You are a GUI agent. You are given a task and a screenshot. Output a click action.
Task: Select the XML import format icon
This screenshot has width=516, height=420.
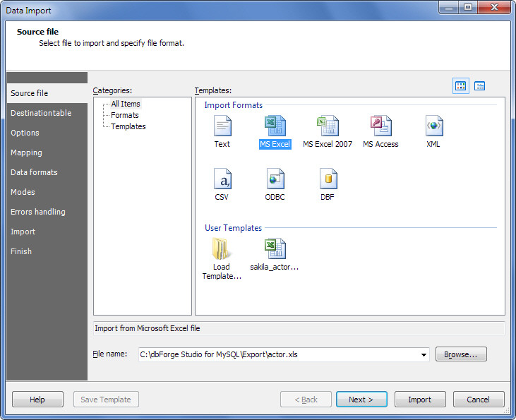(434, 126)
